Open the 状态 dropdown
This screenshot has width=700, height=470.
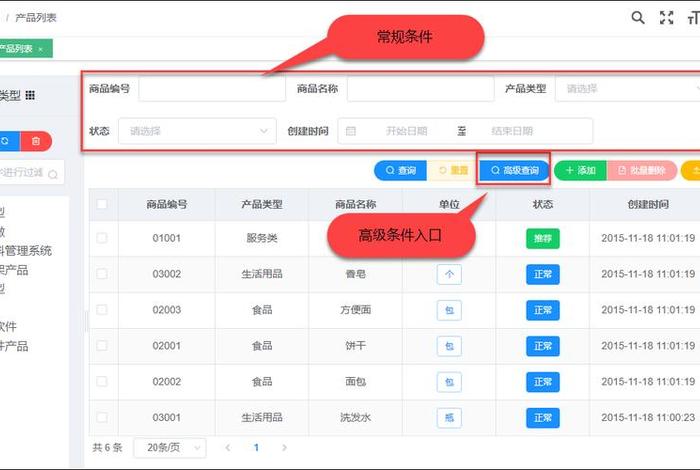tap(197, 131)
